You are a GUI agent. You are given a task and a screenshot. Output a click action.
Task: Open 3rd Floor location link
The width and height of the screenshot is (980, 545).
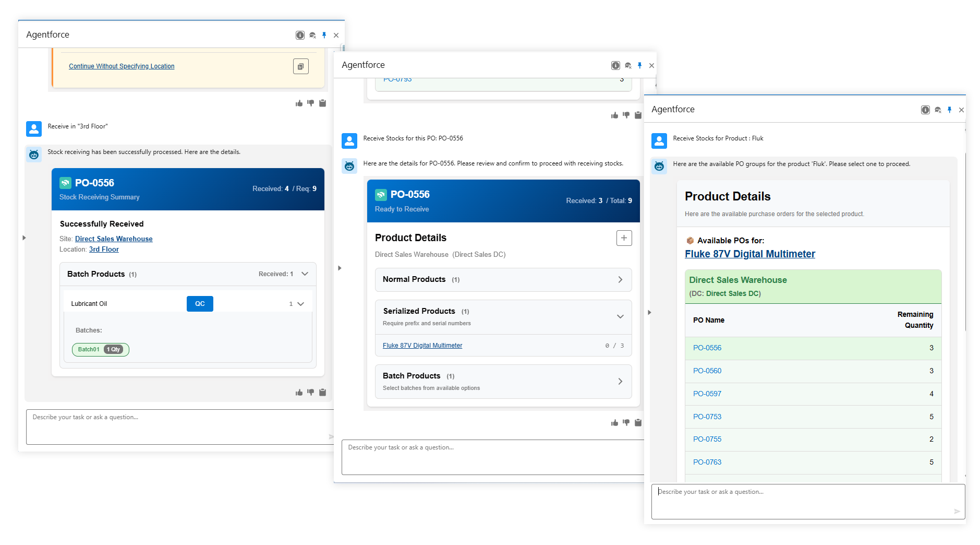tap(104, 250)
